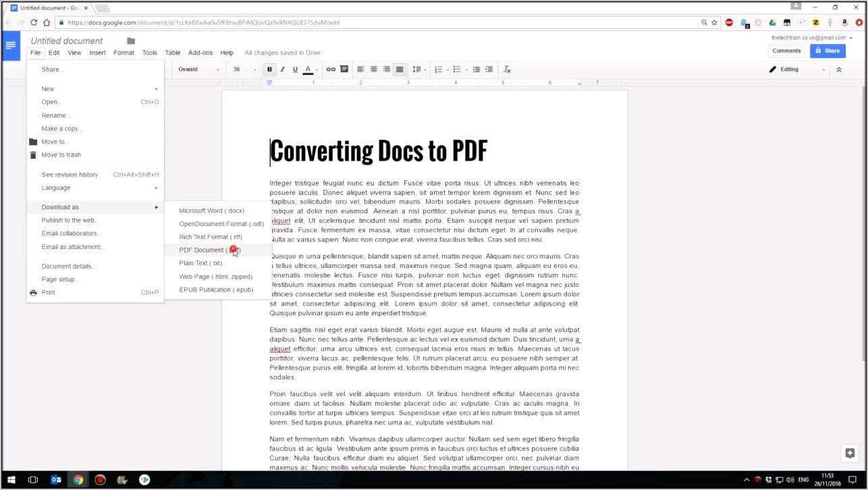The image size is (868, 490).
Task: Click the yellow Z extension icon
Action: point(816,22)
